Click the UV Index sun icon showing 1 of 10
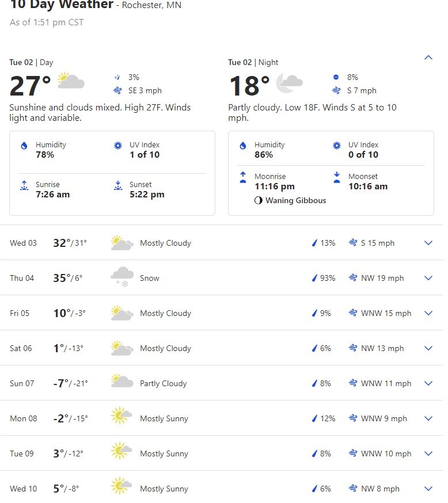 click(x=118, y=146)
